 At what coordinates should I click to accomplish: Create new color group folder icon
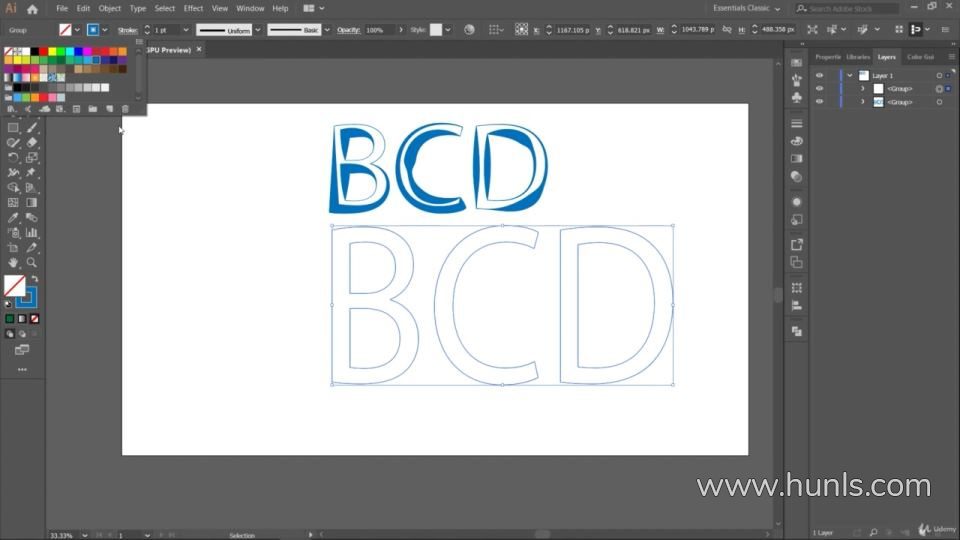pyautogui.click(x=92, y=109)
